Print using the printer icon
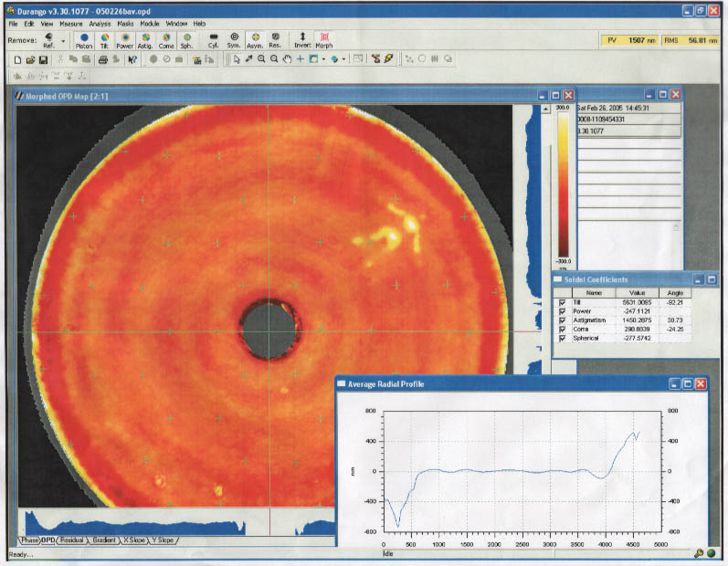 (x=103, y=59)
